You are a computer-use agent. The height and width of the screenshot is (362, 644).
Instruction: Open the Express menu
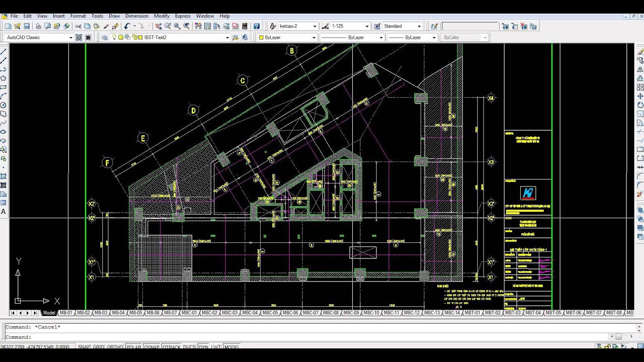click(183, 16)
